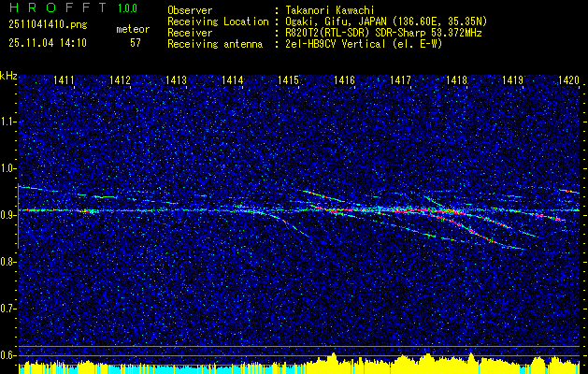
Task: Click the 0.7 kHz axis label
Action: tap(7, 309)
